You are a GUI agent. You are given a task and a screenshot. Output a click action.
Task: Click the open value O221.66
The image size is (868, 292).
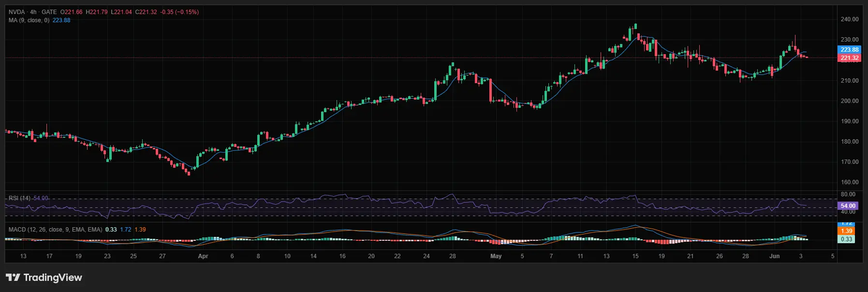72,12
